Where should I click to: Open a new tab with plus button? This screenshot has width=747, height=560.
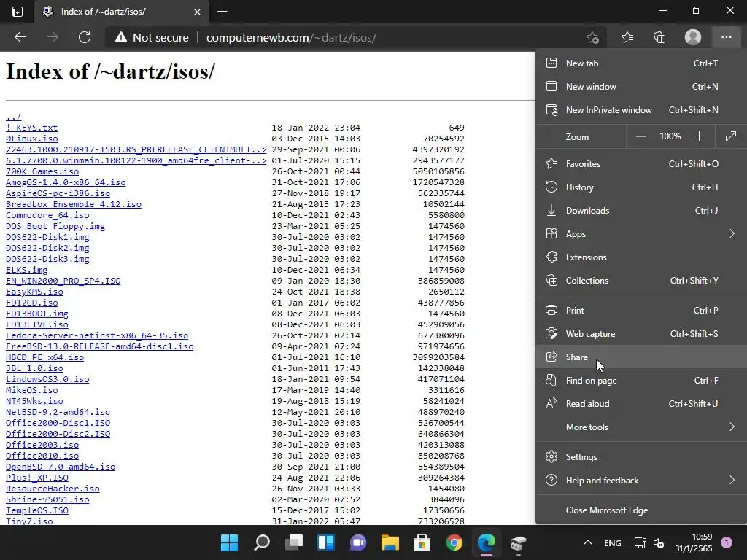pos(222,12)
